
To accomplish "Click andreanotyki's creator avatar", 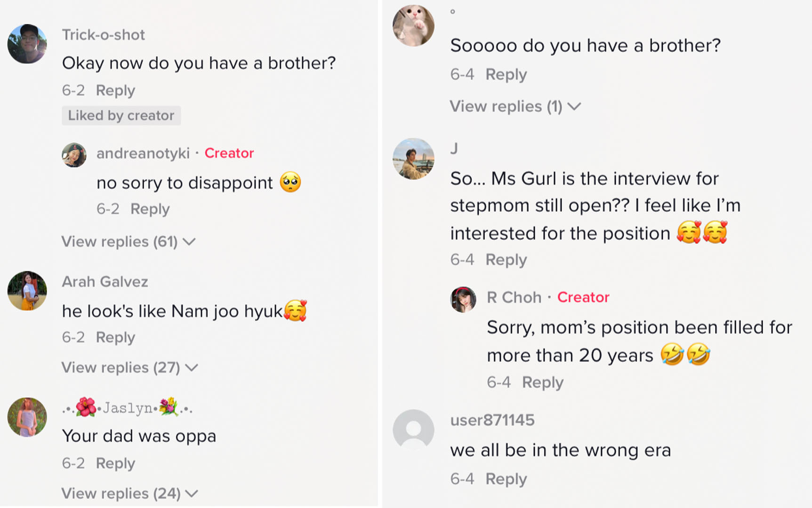I will (74, 155).
